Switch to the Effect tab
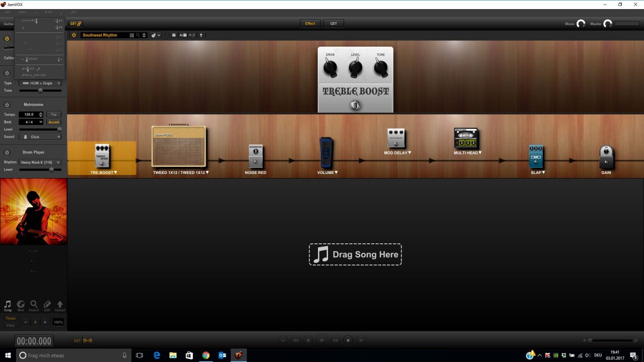Screen dimensions: 644x362 tap(310, 24)
